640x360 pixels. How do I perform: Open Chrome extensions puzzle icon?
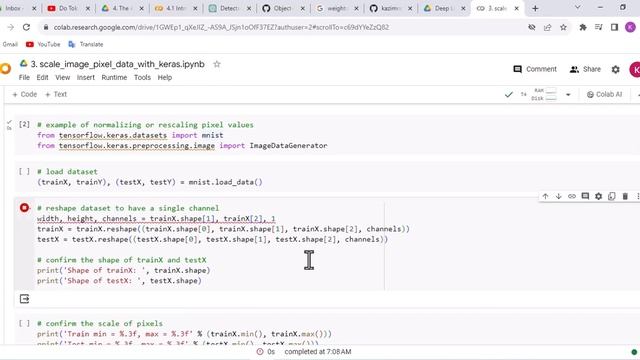[583, 27]
